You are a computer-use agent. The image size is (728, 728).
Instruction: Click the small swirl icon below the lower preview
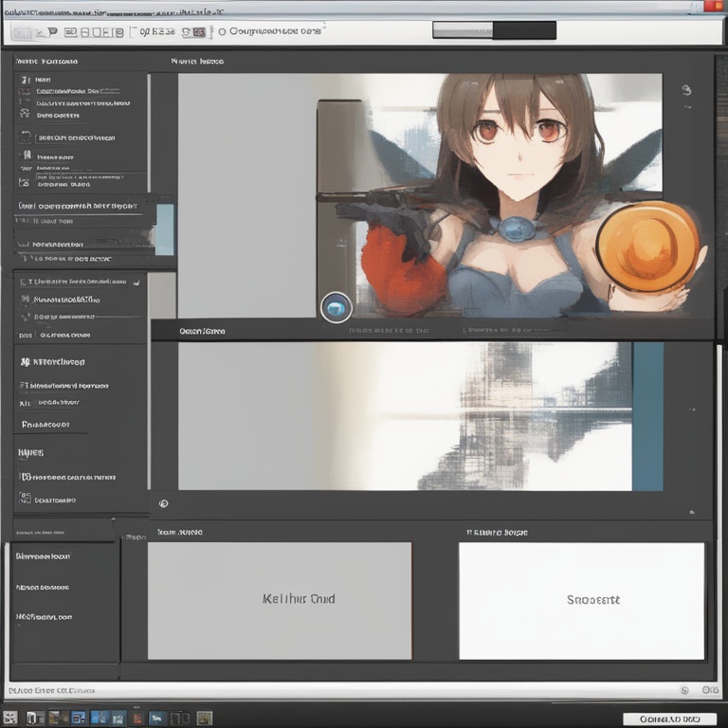(163, 503)
